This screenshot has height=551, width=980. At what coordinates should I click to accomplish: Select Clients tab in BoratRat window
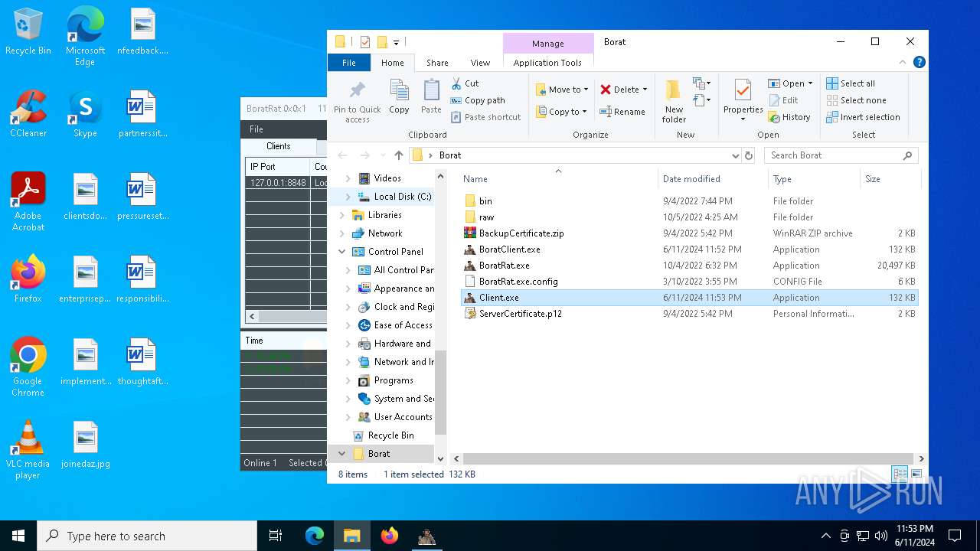pyautogui.click(x=279, y=146)
